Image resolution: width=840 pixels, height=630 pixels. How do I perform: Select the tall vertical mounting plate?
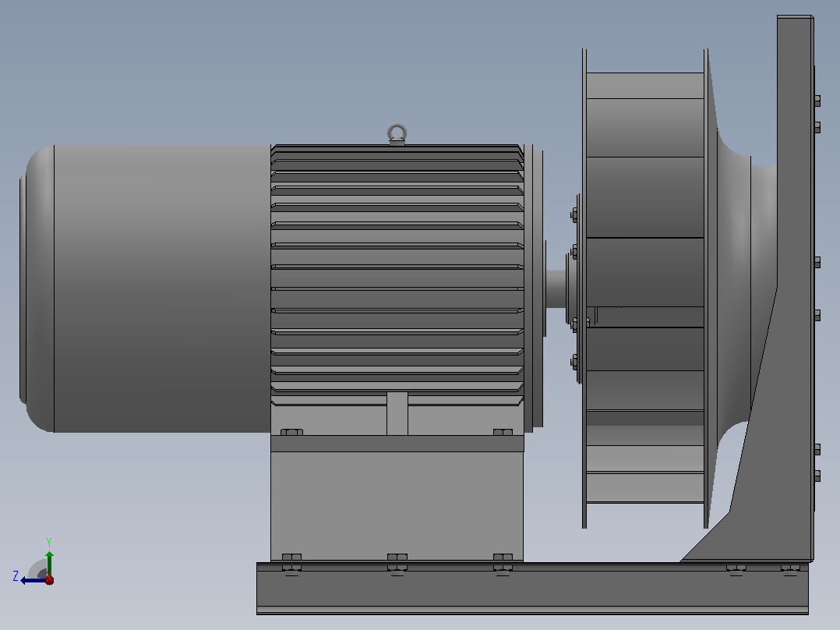[x=796, y=288]
